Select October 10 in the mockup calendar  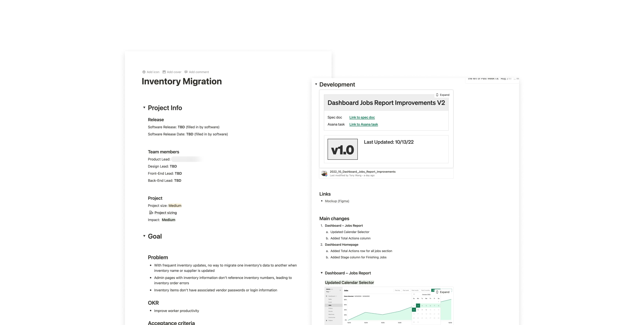coord(418,310)
